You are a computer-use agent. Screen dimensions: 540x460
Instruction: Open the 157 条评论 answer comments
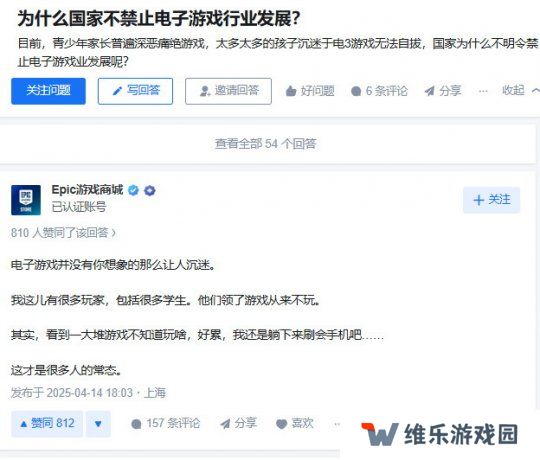tap(165, 423)
